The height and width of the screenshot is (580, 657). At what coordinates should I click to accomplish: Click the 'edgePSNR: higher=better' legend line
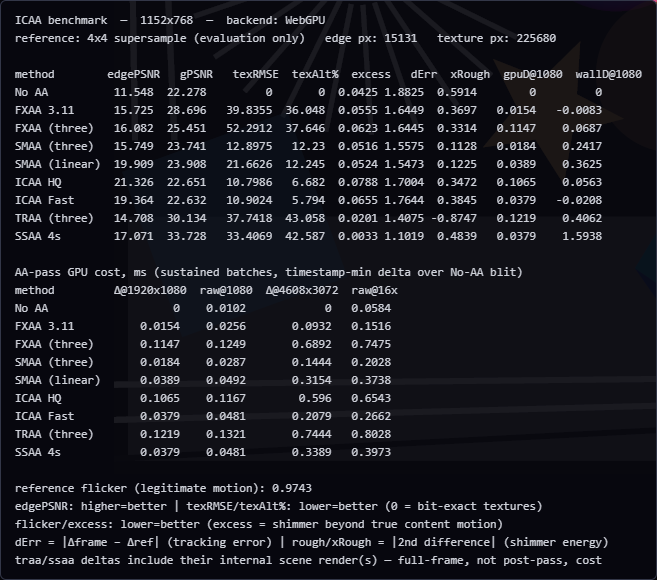[279, 507]
